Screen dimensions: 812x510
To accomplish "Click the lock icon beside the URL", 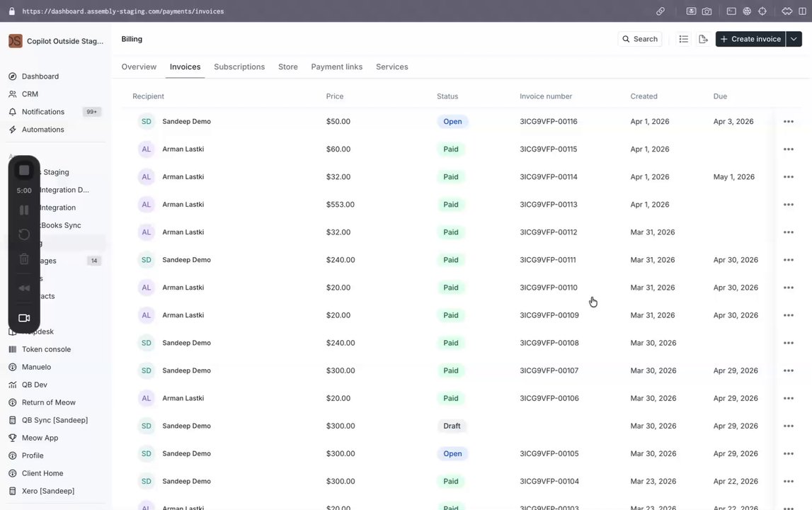I will click(x=11, y=11).
